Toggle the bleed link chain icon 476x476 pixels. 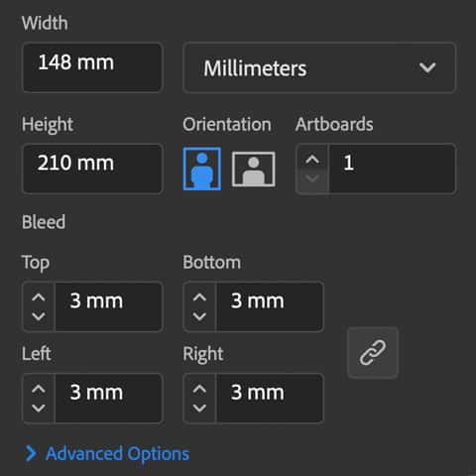click(373, 352)
